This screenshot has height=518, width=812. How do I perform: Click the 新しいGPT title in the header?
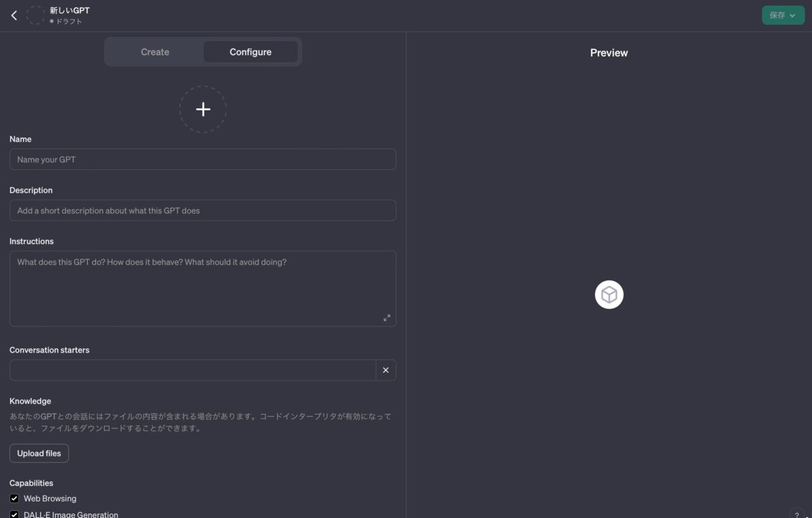point(69,10)
